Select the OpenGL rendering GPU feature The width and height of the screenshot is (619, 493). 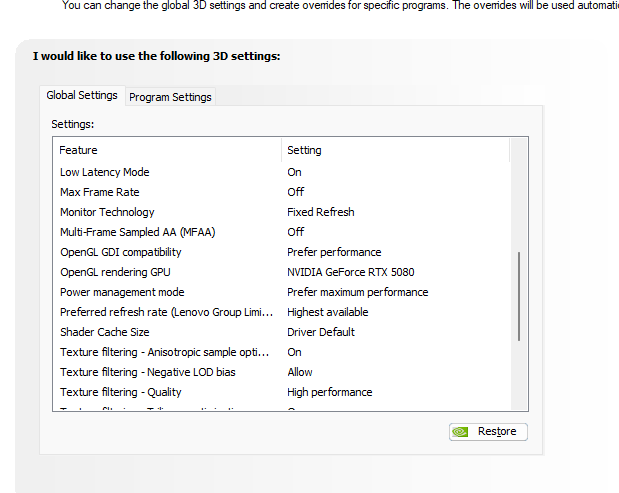tap(115, 272)
